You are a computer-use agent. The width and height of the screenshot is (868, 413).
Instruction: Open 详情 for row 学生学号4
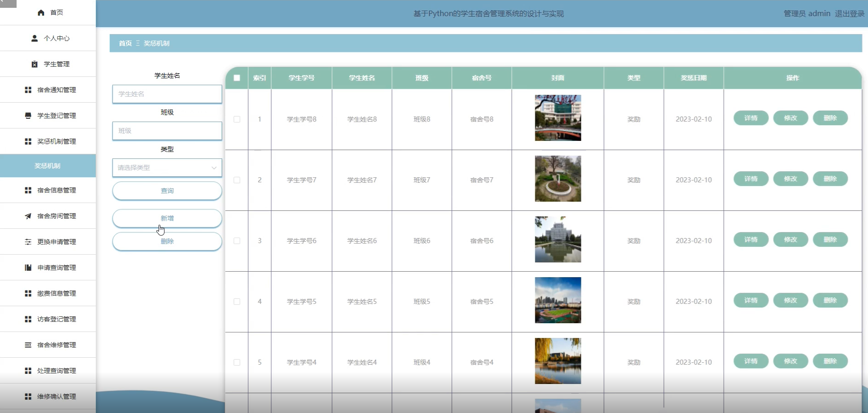751,361
